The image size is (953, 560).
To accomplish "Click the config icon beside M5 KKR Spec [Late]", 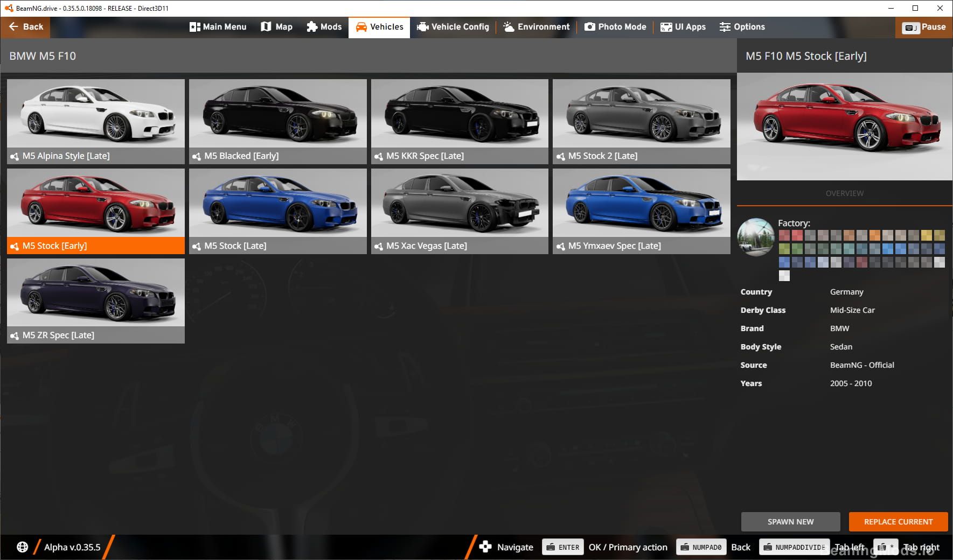I will [378, 156].
